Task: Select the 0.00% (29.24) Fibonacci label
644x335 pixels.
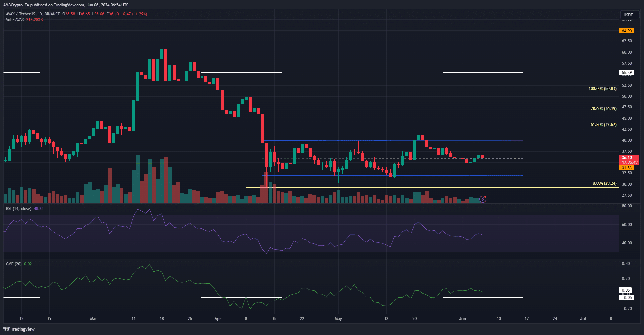Action: pos(604,183)
